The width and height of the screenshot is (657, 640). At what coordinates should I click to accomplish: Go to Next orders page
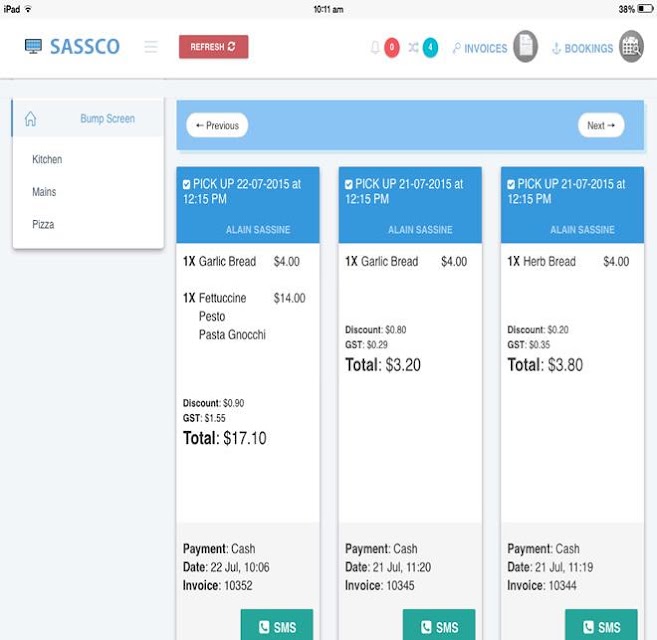[x=601, y=125]
